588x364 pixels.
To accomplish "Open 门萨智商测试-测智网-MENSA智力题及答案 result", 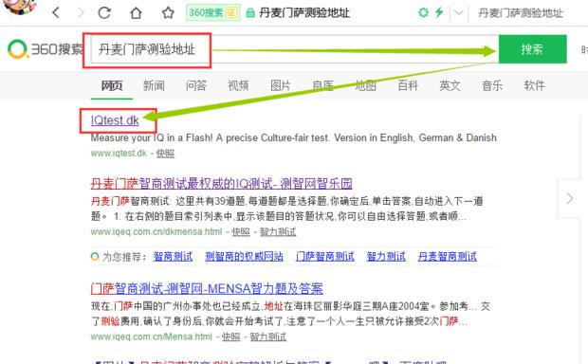I will tap(207, 289).
